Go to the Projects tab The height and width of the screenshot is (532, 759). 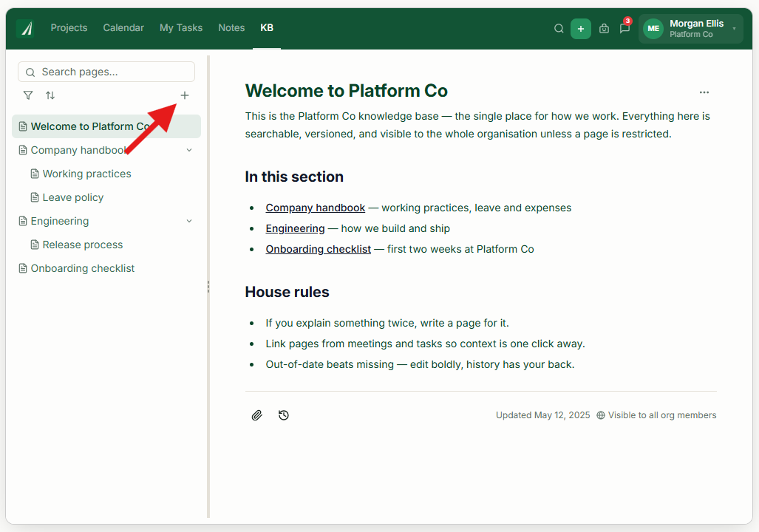point(69,27)
